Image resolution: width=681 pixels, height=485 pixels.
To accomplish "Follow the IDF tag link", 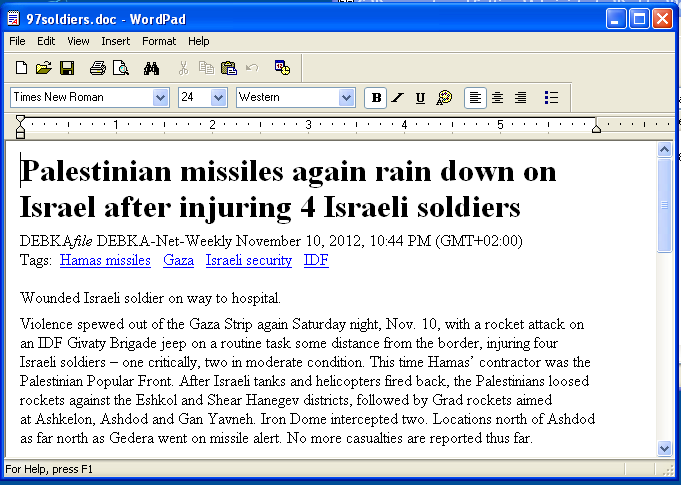I will tap(316, 260).
